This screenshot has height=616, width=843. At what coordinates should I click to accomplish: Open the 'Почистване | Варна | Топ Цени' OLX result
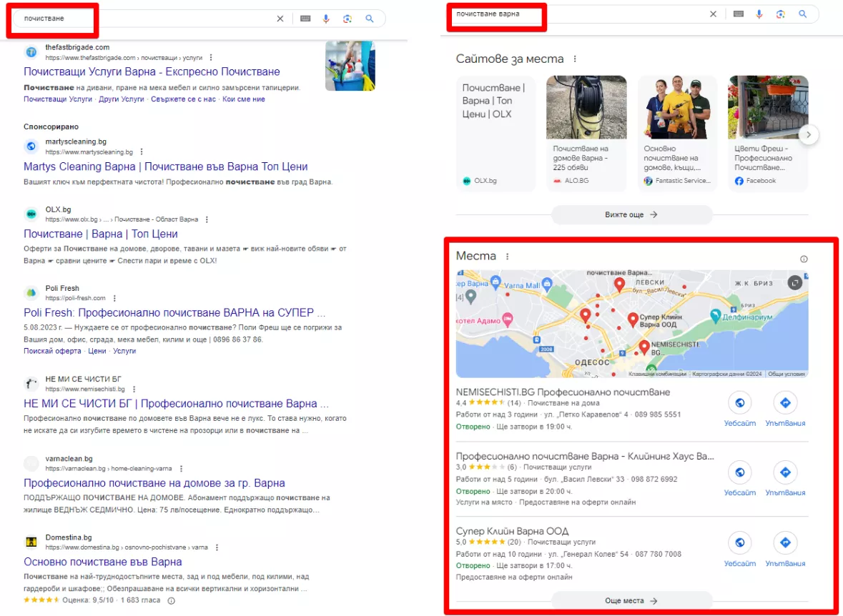point(101,234)
